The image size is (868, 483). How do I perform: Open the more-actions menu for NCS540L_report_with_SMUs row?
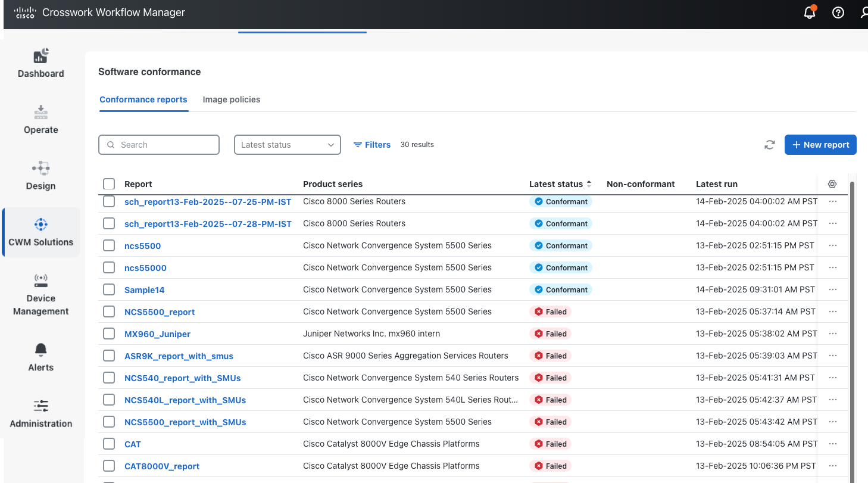[833, 400]
